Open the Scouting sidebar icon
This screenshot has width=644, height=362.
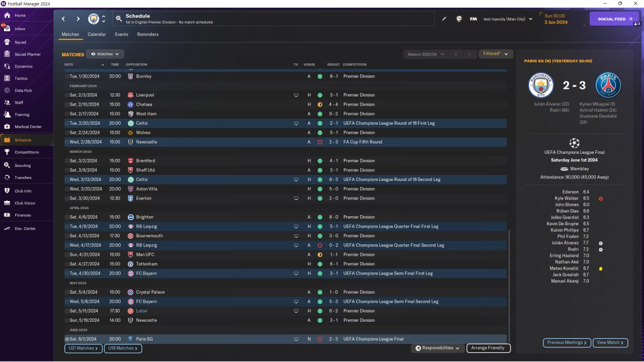pos(7,165)
